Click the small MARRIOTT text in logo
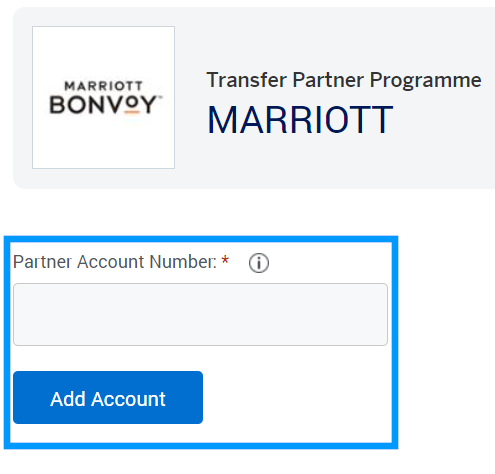495x474 pixels. [x=103, y=86]
